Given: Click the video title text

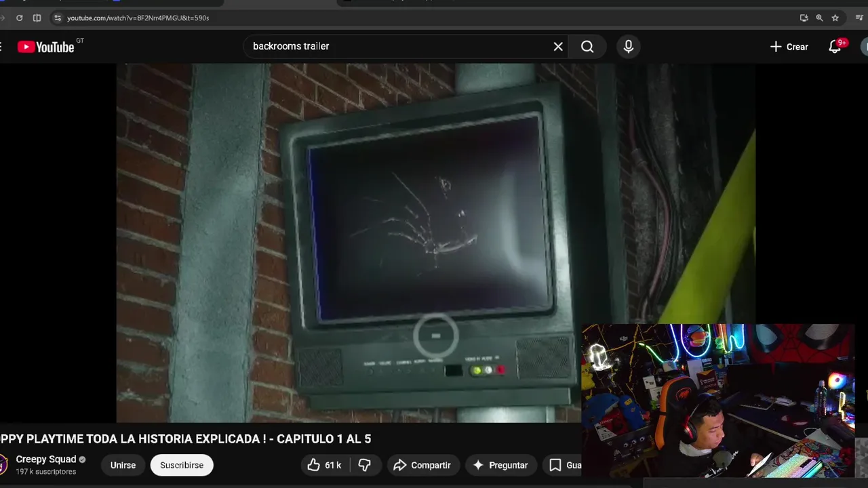Looking at the screenshot, I should (186, 439).
